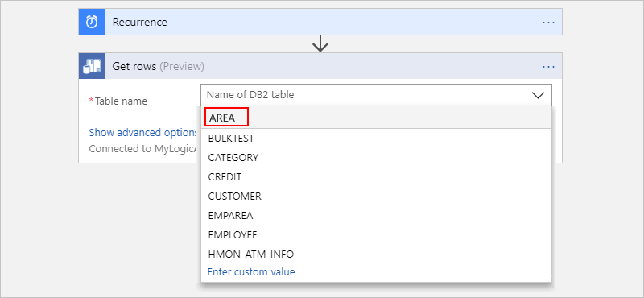The image size is (644, 298).
Task: Click the Name of DB2 table field
Action: tap(376, 95)
